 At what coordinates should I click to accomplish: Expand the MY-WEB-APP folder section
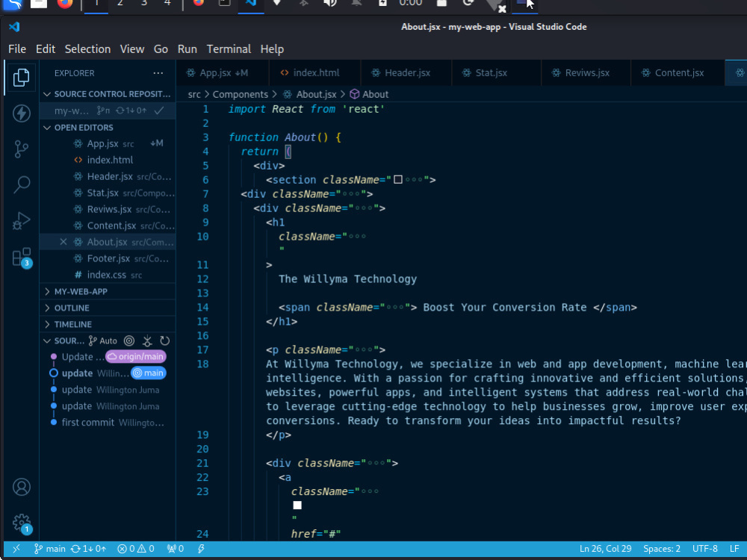pos(107,291)
